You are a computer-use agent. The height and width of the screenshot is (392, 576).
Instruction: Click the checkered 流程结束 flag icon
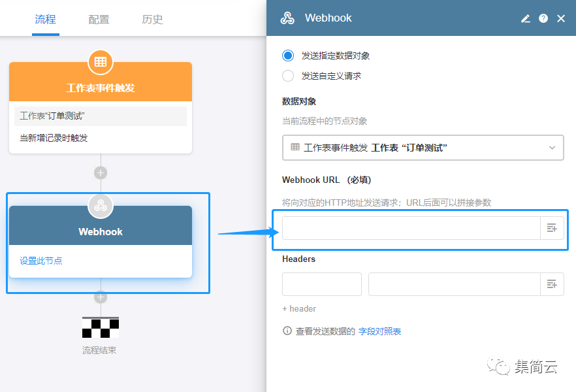(x=101, y=327)
